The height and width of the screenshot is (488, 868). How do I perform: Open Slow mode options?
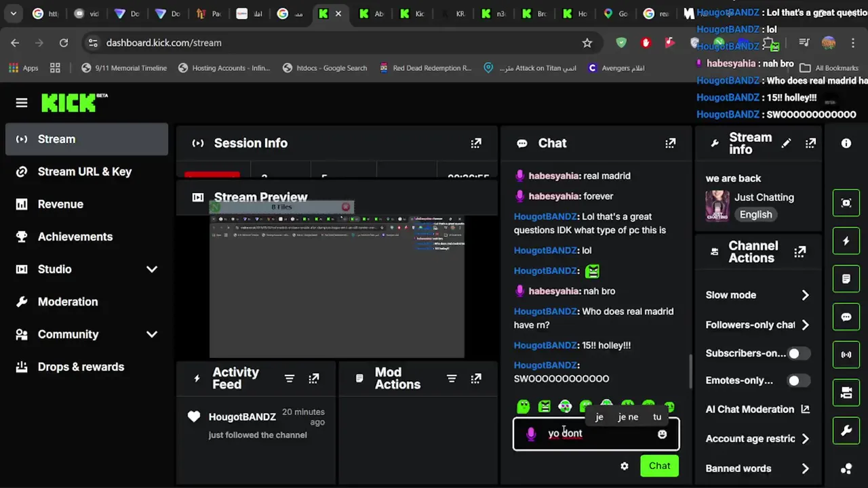click(757, 295)
